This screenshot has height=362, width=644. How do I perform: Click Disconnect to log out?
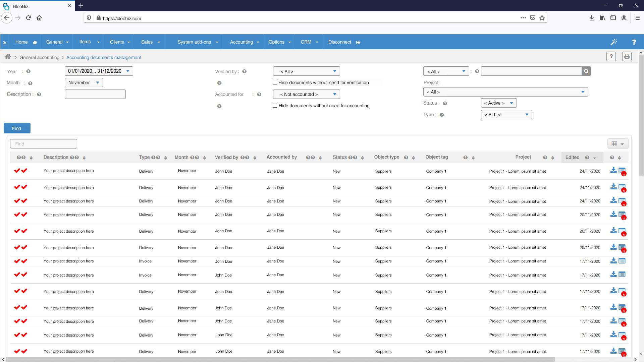click(x=344, y=42)
